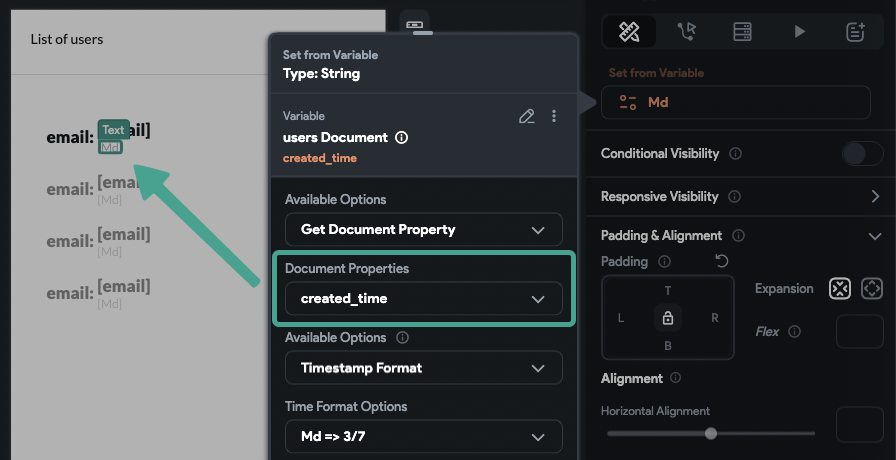This screenshot has width=896, height=460.
Task: Open the Backend Query tab
Action: tap(742, 31)
